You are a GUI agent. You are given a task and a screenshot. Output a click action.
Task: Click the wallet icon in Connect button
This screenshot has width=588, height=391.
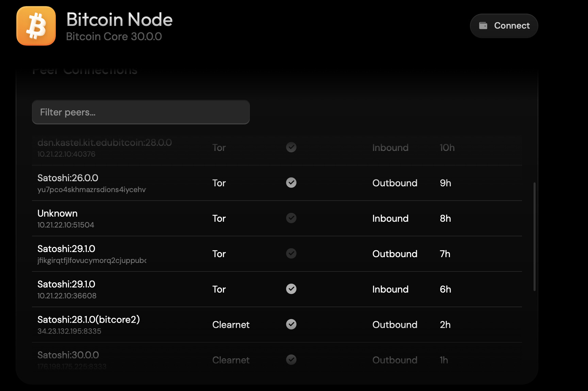point(483,26)
